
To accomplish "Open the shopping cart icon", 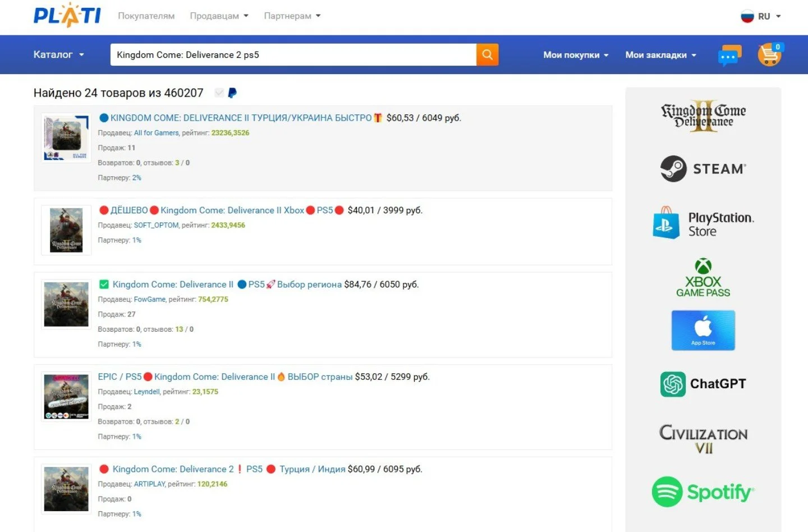I will (x=770, y=54).
